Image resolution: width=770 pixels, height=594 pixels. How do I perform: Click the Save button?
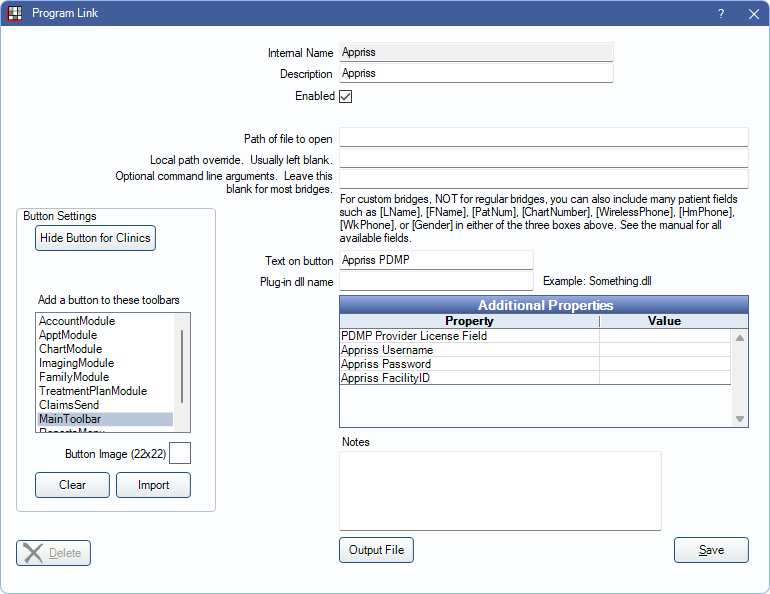pos(711,550)
